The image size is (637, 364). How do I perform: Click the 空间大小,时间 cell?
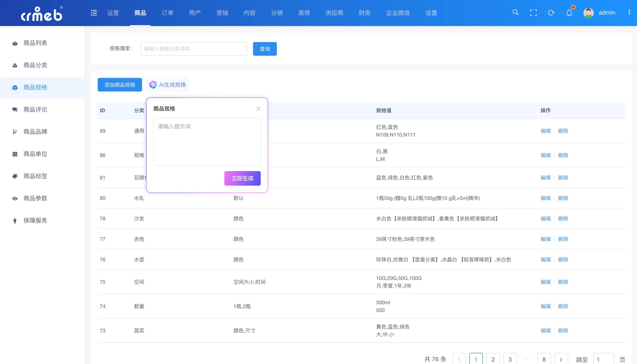coord(249,282)
